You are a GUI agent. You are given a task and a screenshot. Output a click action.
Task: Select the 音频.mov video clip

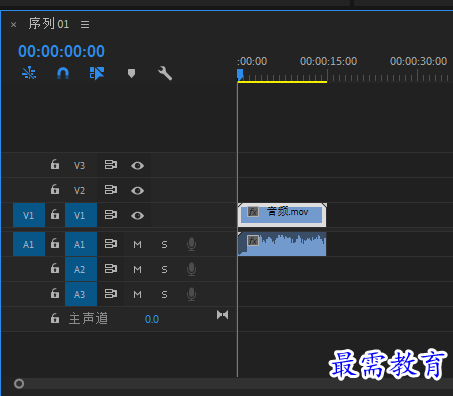(x=282, y=215)
